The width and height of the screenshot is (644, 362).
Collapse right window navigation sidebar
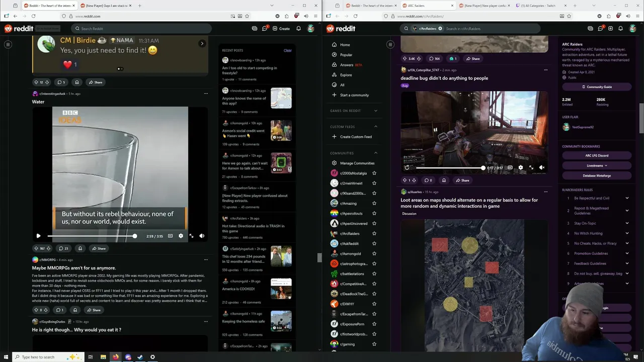coord(390,45)
